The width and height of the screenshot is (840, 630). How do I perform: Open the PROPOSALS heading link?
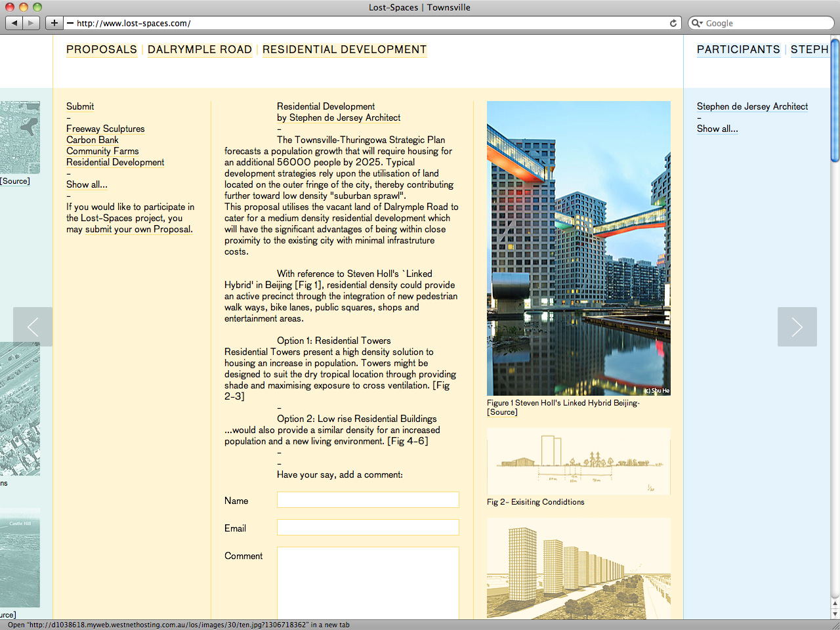pyautogui.click(x=102, y=50)
